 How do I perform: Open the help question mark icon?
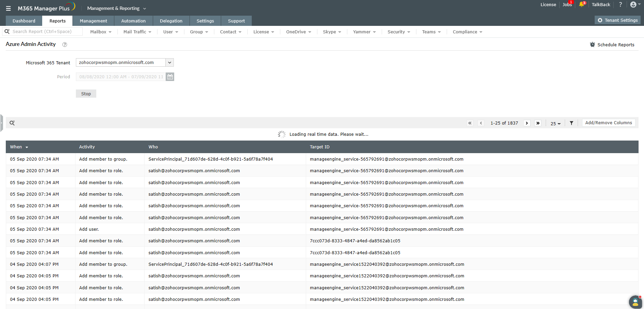(x=621, y=4)
